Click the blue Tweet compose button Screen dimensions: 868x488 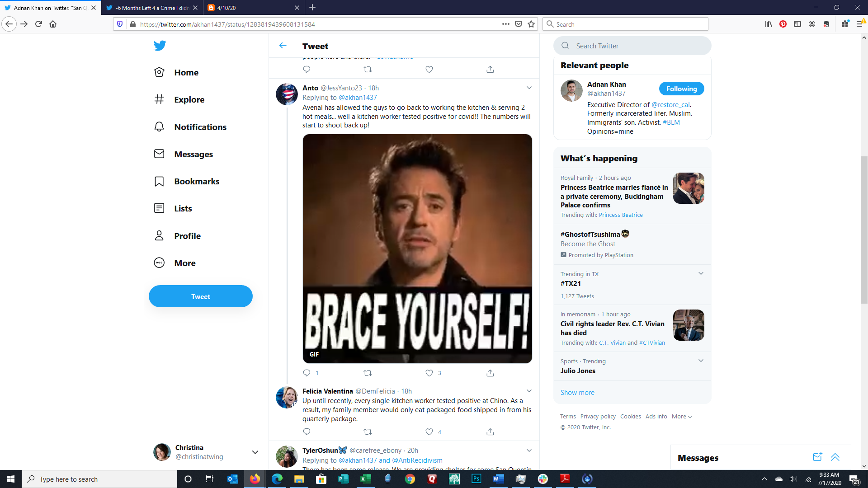201,296
